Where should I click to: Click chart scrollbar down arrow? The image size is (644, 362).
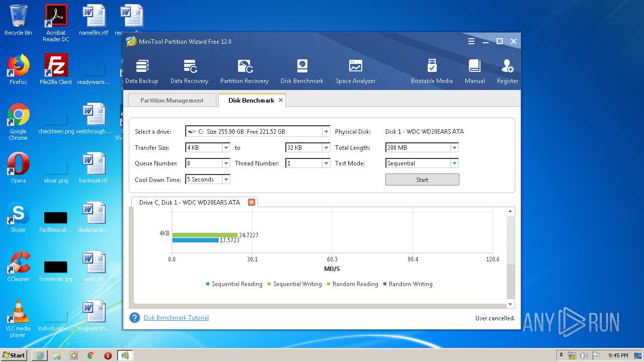click(x=511, y=304)
